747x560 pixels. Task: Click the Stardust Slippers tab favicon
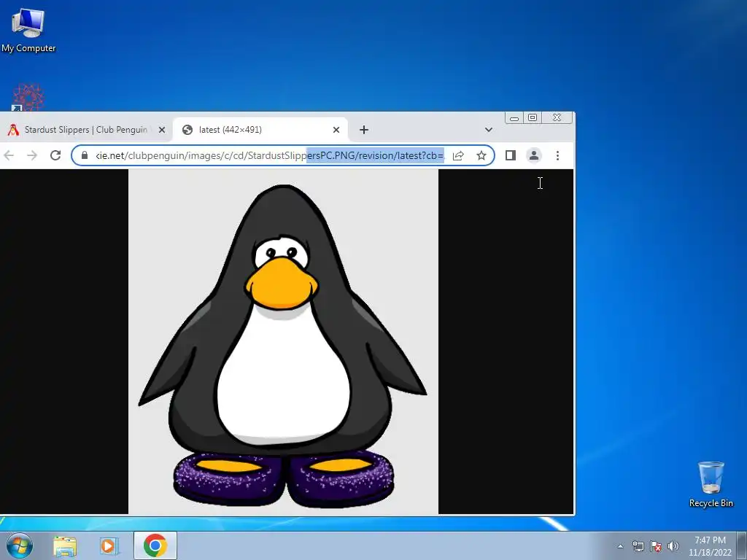13,130
